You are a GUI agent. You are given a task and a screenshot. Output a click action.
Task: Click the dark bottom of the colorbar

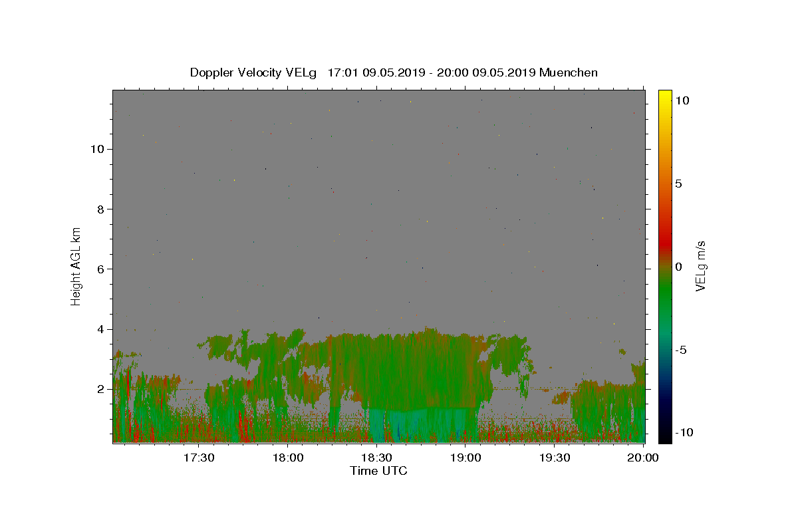tap(665, 432)
